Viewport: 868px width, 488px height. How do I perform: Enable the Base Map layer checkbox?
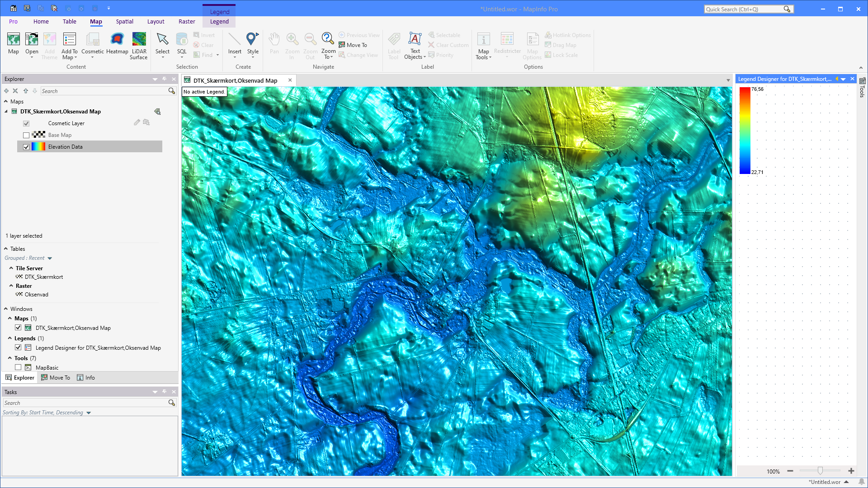click(26, 135)
